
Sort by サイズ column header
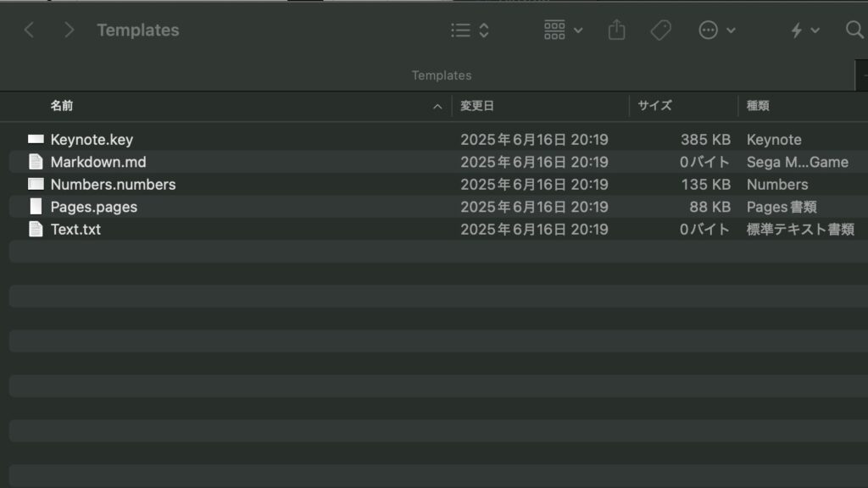click(655, 106)
